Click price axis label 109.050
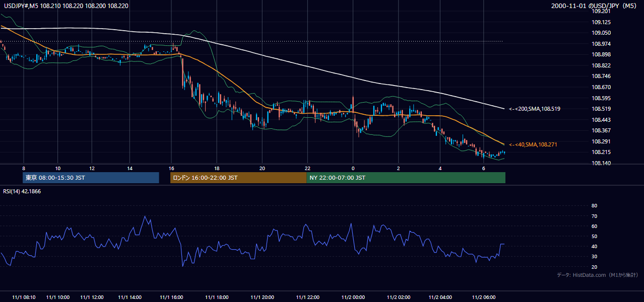 click(x=601, y=33)
